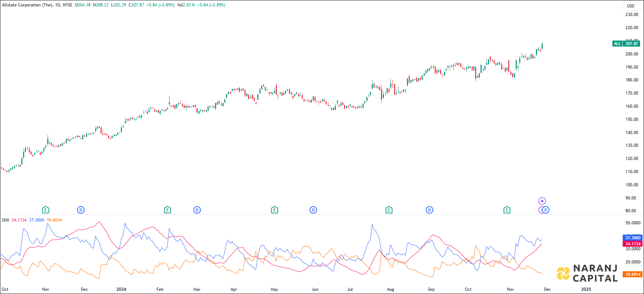
Task: Open the dividend D marker near March 2024
Action: coord(197,210)
